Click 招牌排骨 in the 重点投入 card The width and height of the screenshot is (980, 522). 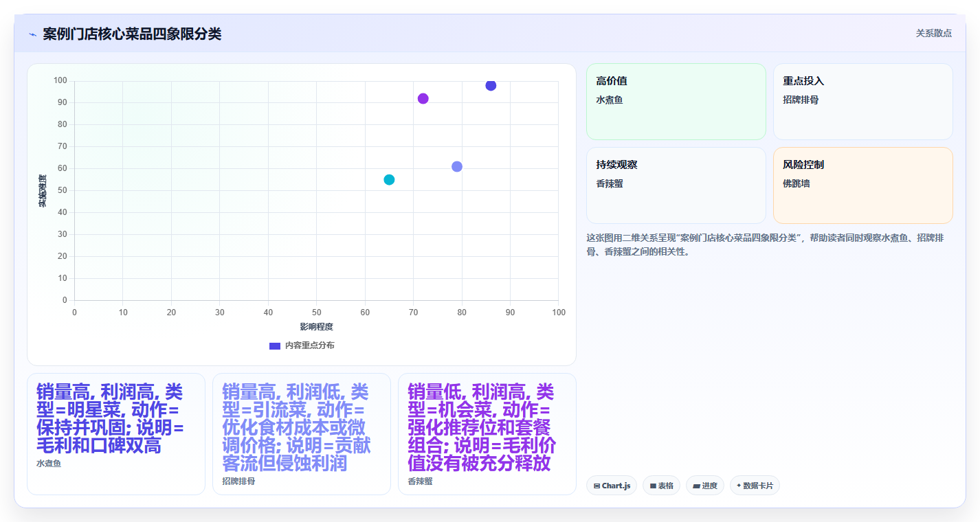[801, 100]
